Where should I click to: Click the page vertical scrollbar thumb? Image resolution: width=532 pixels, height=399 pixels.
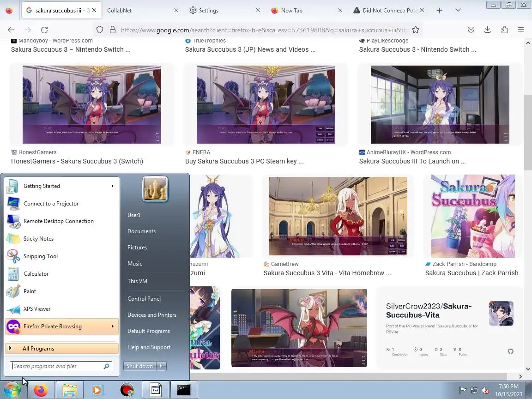coord(527,133)
